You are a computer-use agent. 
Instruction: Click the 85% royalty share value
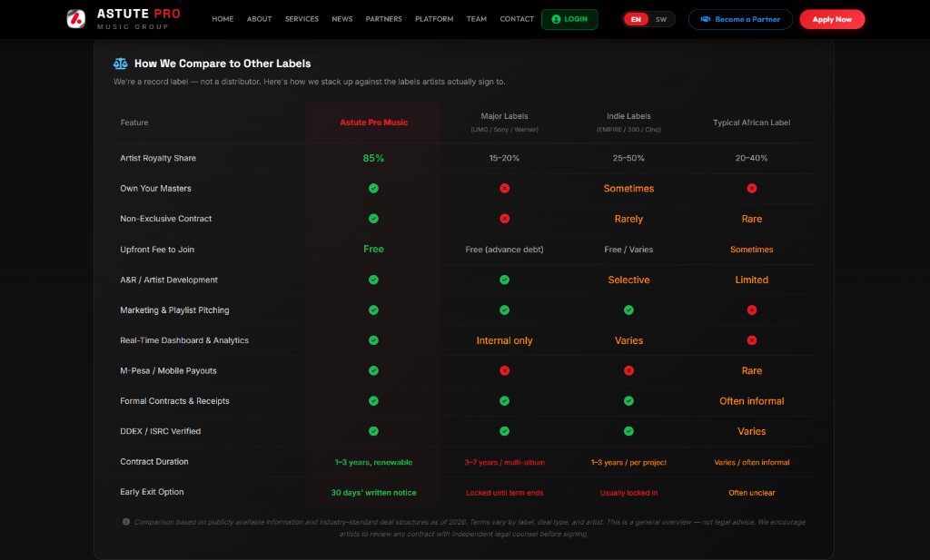tap(373, 158)
